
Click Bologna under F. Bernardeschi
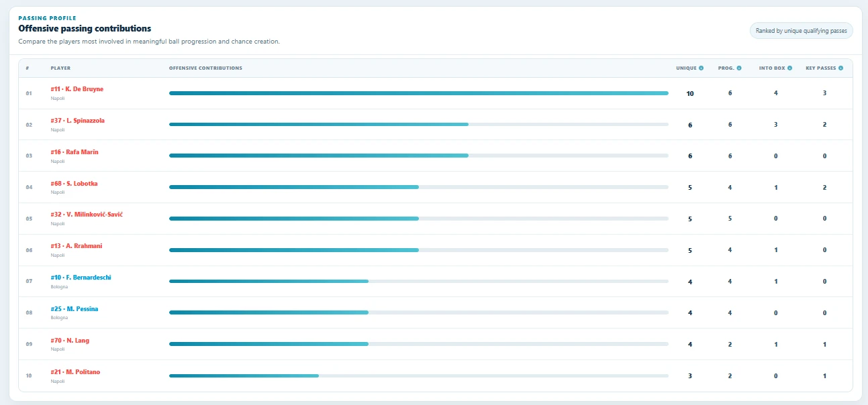pos(59,286)
